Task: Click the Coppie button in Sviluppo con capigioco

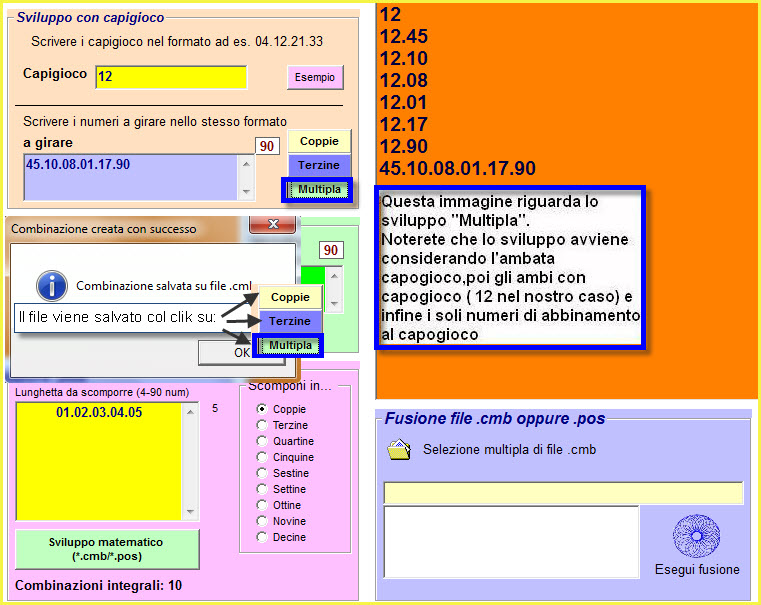Action: [319, 141]
